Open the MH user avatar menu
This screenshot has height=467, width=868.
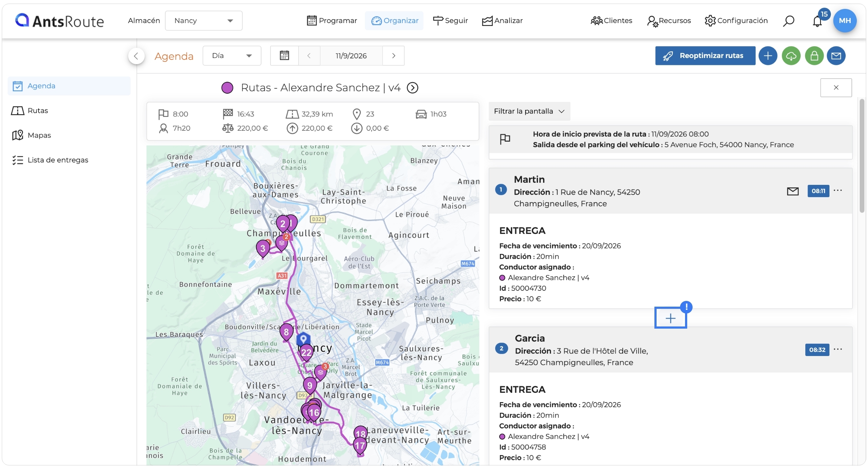[x=845, y=21]
